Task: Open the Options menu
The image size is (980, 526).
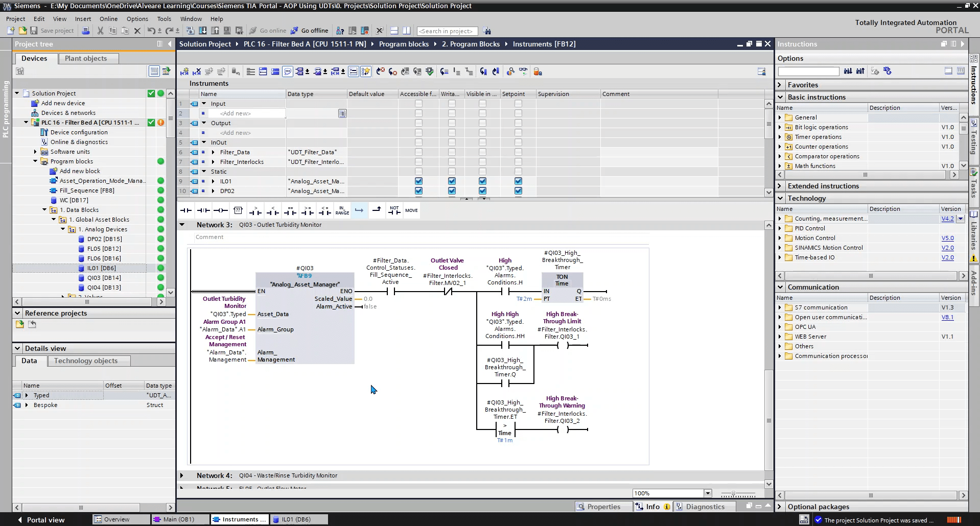Action: [137, 19]
